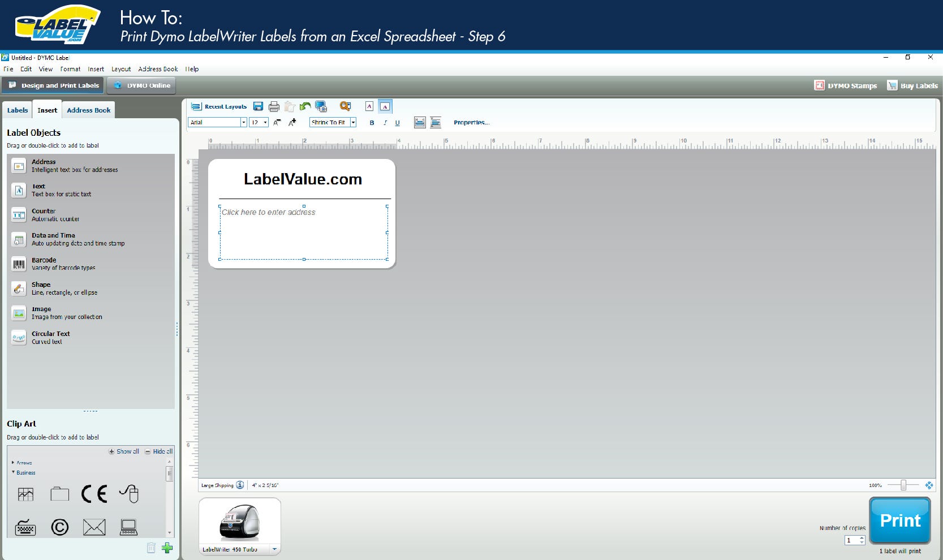Hide all clip art categories
Viewport: 943px width, 560px height.
(x=159, y=451)
